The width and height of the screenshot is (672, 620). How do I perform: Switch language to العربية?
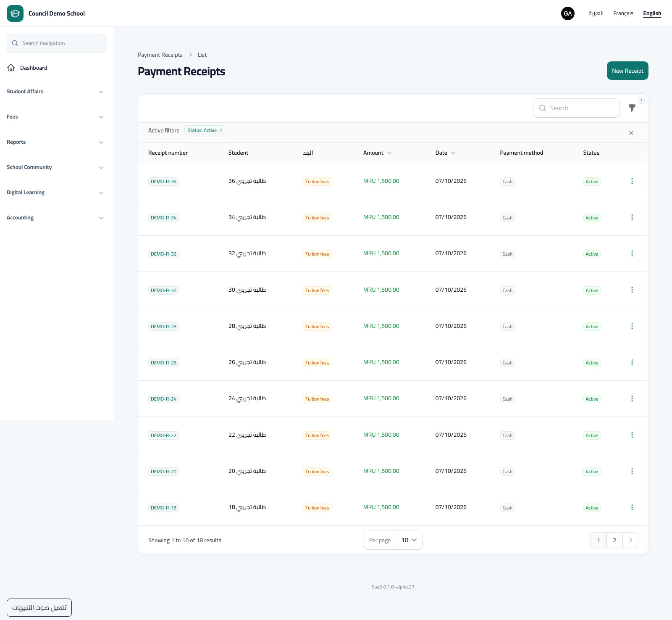tap(596, 13)
